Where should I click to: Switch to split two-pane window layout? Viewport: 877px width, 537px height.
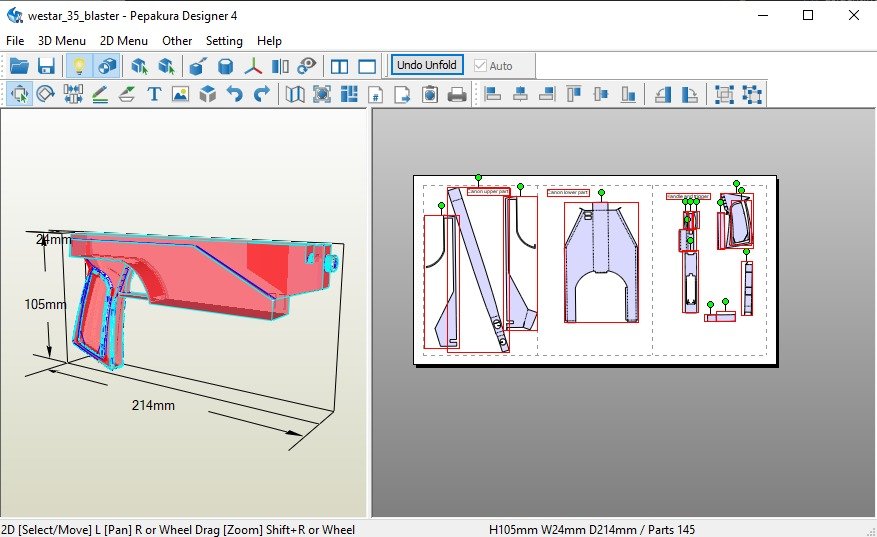[x=340, y=66]
